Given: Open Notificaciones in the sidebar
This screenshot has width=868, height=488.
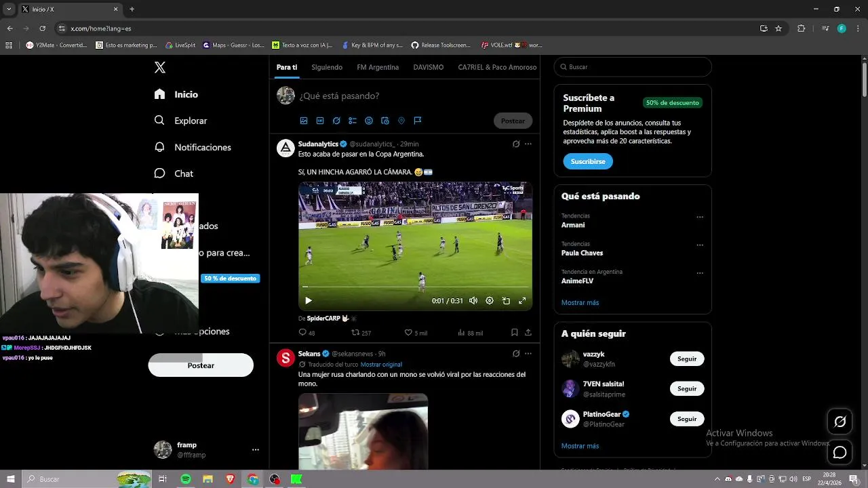Looking at the screenshot, I should (x=193, y=147).
